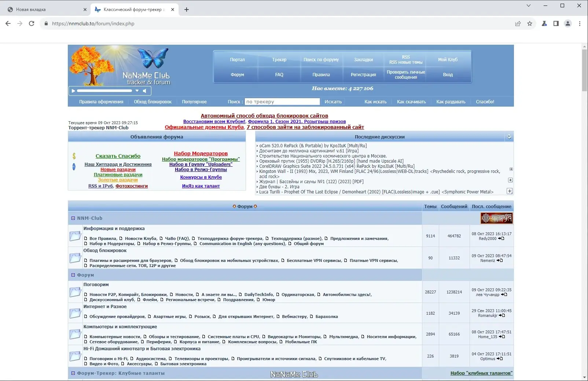Click folder icon for Компьютеры и комплектующие
The height and width of the screenshot is (381, 588).
[x=75, y=334]
